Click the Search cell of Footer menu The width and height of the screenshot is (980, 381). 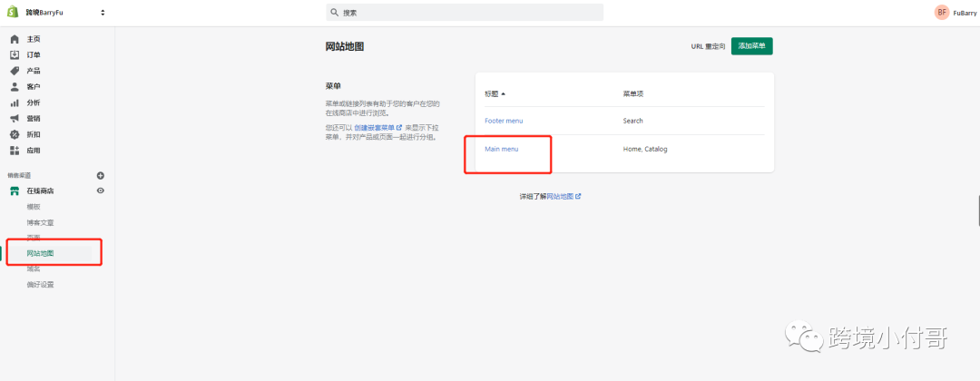click(632, 121)
